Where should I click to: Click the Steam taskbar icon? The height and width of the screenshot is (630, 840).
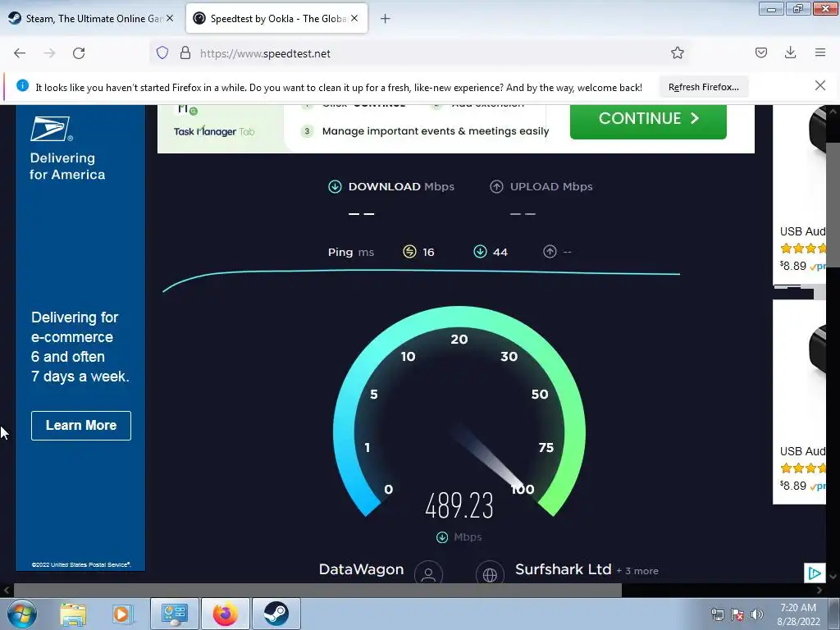point(276,614)
